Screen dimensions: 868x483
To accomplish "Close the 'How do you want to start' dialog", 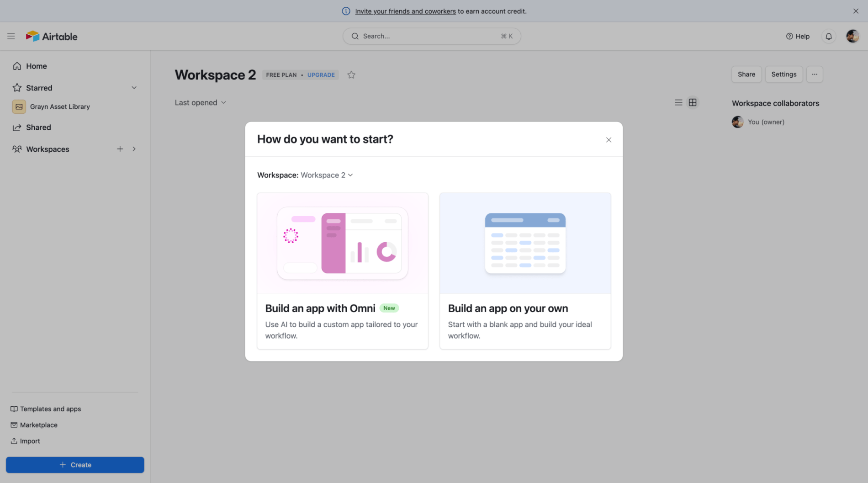I will click(609, 140).
